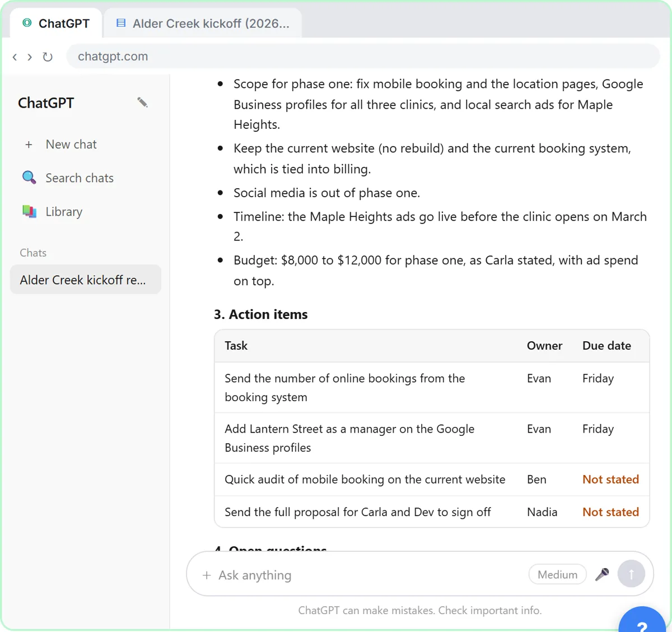Switch to the Alder Creek kickoff tab
The height and width of the screenshot is (632, 672).
203,23
